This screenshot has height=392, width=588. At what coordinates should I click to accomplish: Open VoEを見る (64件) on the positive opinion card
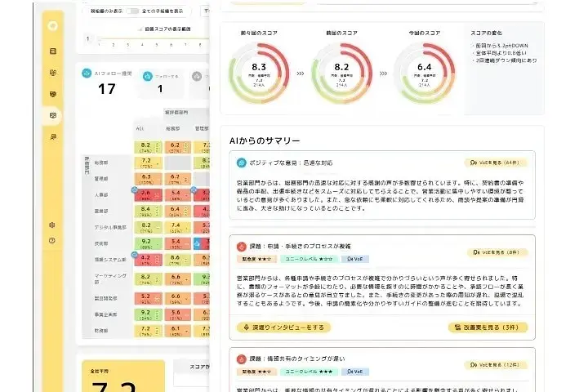(496, 163)
